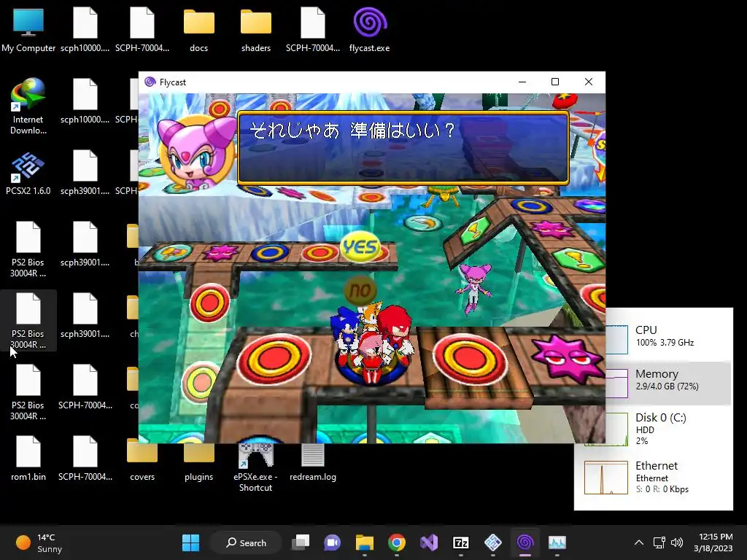Open the clock showing 12:15 PM
The image size is (747, 560).
(713, 542)
